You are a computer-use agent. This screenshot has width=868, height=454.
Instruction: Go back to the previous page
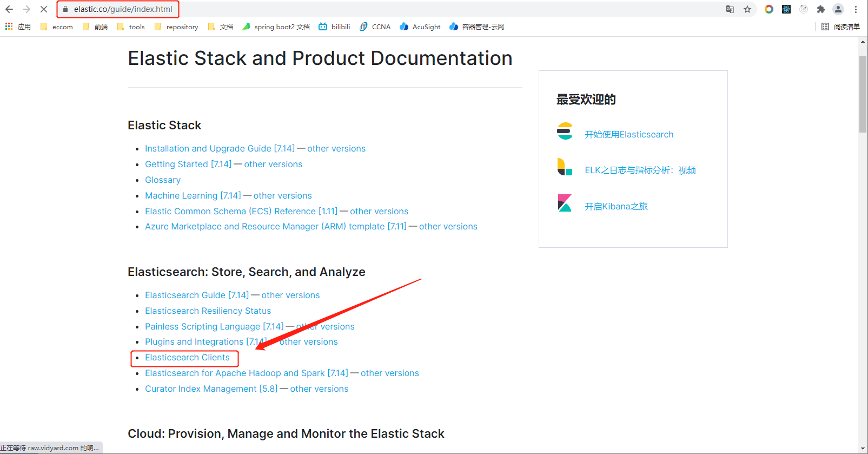point(9,9)
